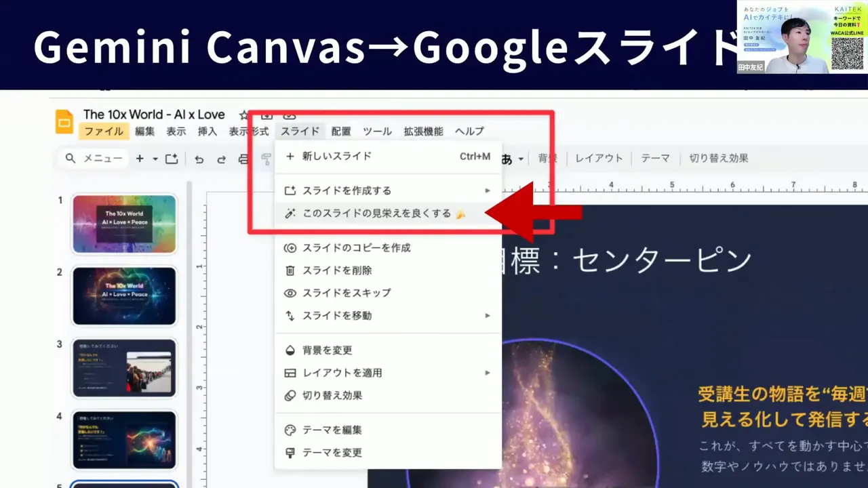Click the cloud save status icon
Screen dimensions: 868x488
290,115
